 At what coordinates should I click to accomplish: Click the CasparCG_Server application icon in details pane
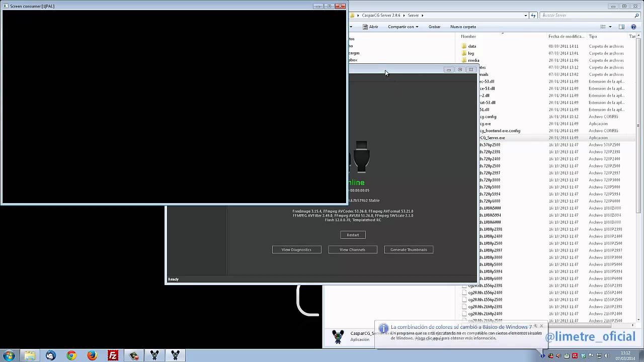click(339, 336)
